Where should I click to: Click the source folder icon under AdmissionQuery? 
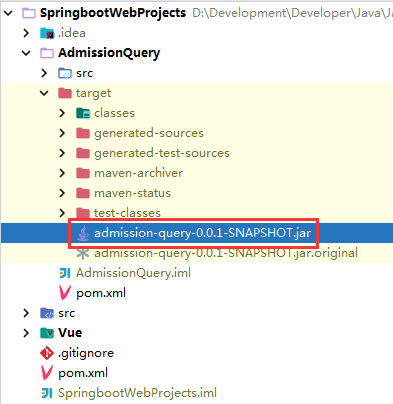(x=65, y=73)
